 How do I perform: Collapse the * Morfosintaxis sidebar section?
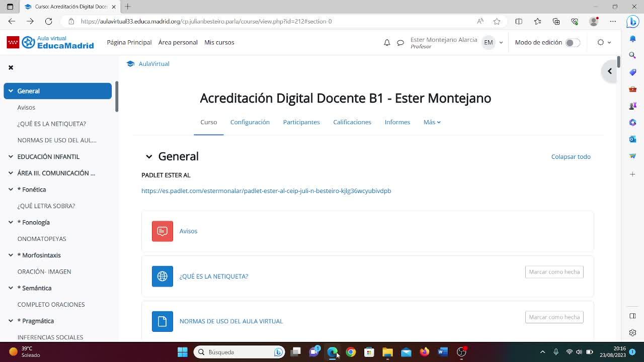(x=11, y=255)
